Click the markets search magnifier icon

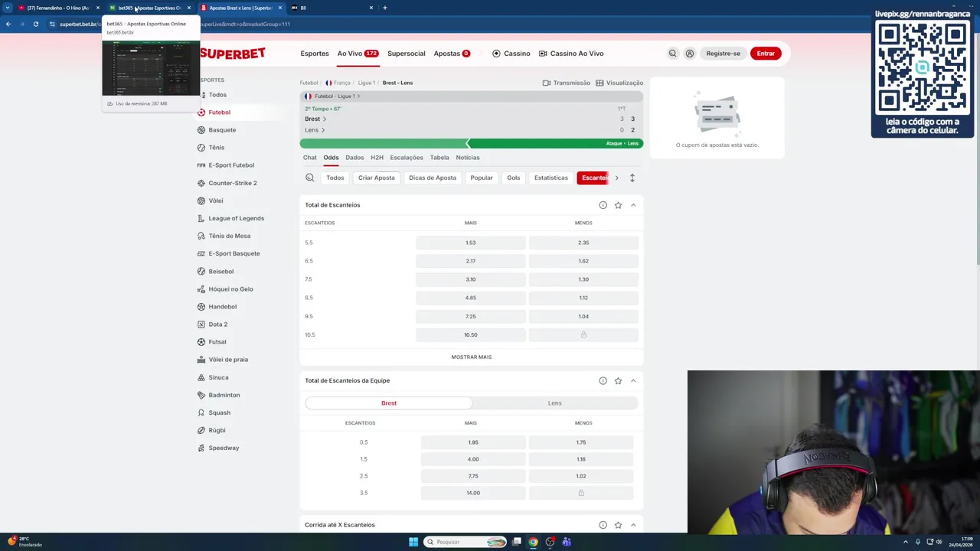pos(310,178)
